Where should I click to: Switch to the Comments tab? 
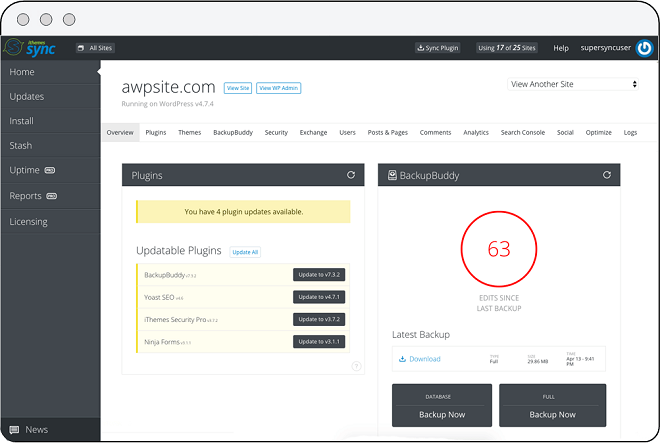tap(435, 133)
